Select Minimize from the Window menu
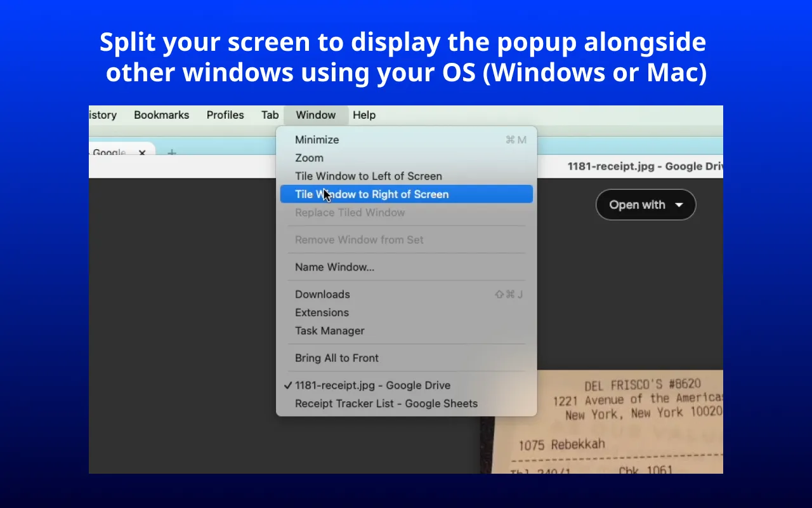 point(317,140)
